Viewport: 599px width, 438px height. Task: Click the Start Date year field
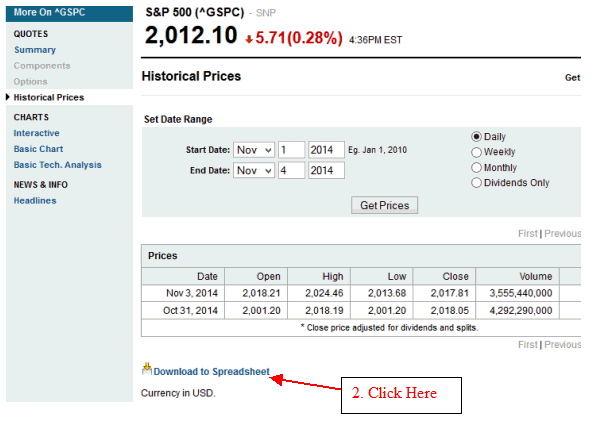click(x=326, y=150)
